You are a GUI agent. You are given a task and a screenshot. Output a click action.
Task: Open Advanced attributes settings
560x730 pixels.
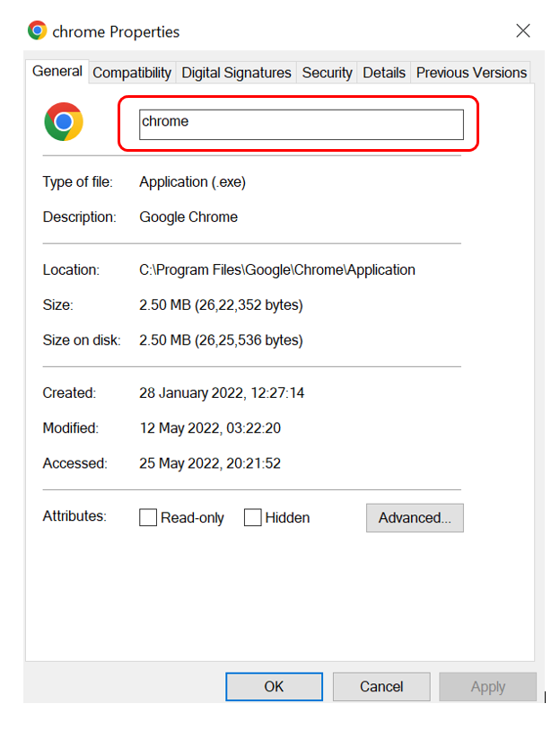[x=415, y=518]
